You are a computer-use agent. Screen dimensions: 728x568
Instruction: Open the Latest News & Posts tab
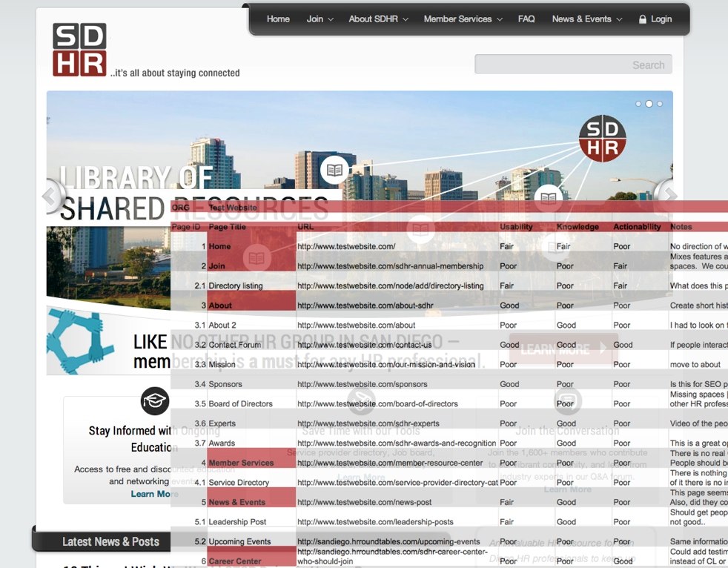point(110,541)
